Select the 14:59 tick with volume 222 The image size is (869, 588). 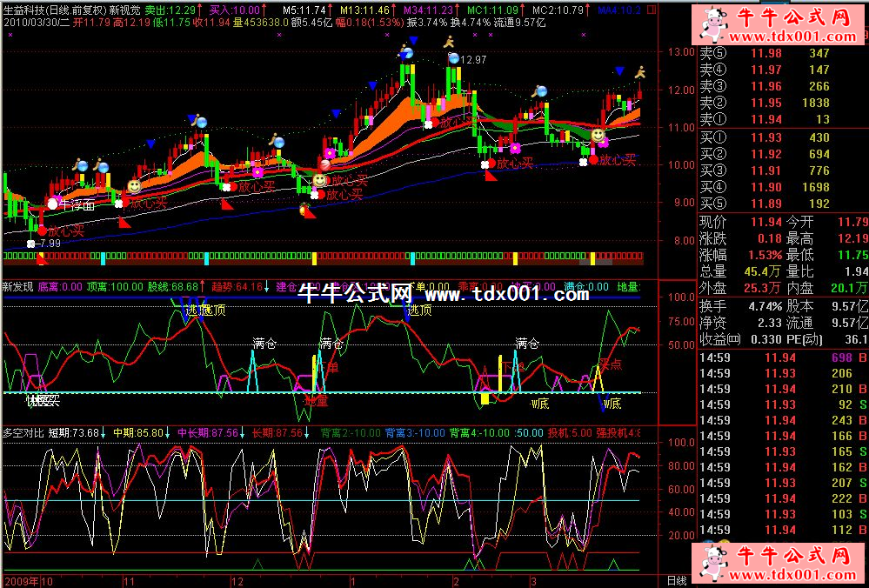[783, 498]
